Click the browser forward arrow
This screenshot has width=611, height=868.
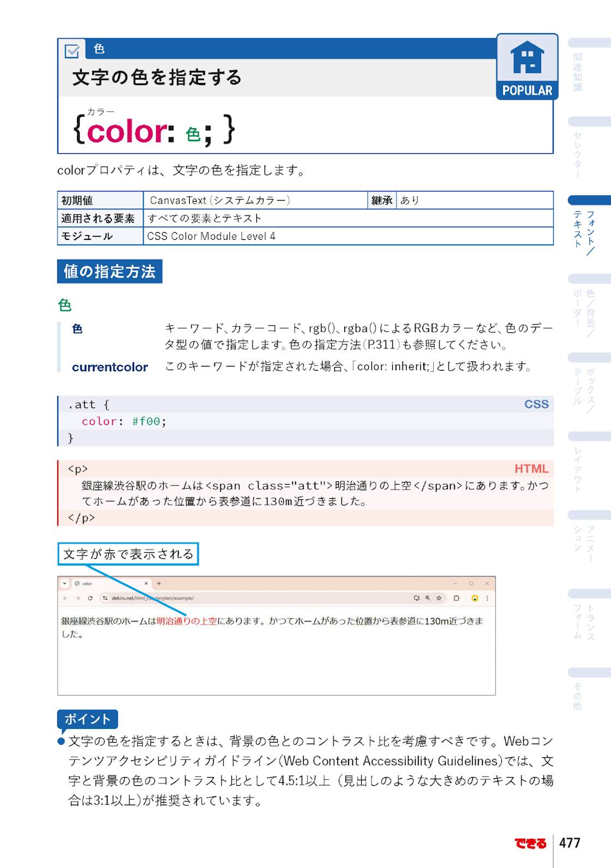coord(77,598)
